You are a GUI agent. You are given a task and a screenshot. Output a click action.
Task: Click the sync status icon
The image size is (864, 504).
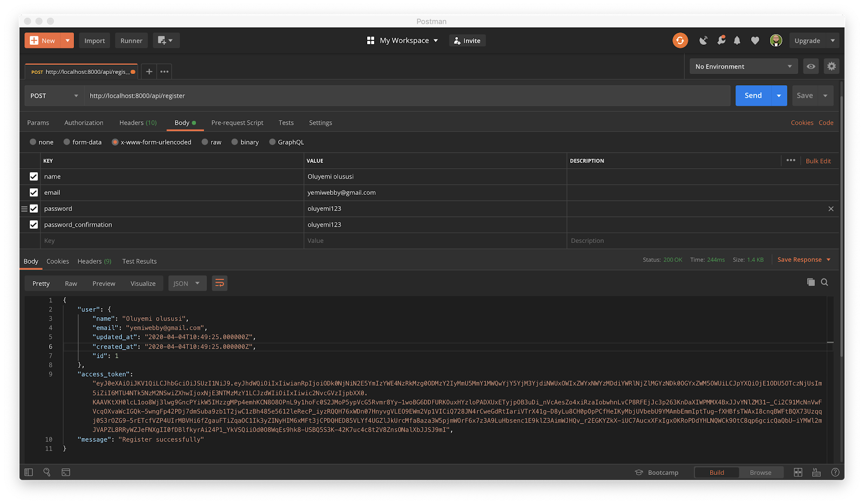[680, 40]
